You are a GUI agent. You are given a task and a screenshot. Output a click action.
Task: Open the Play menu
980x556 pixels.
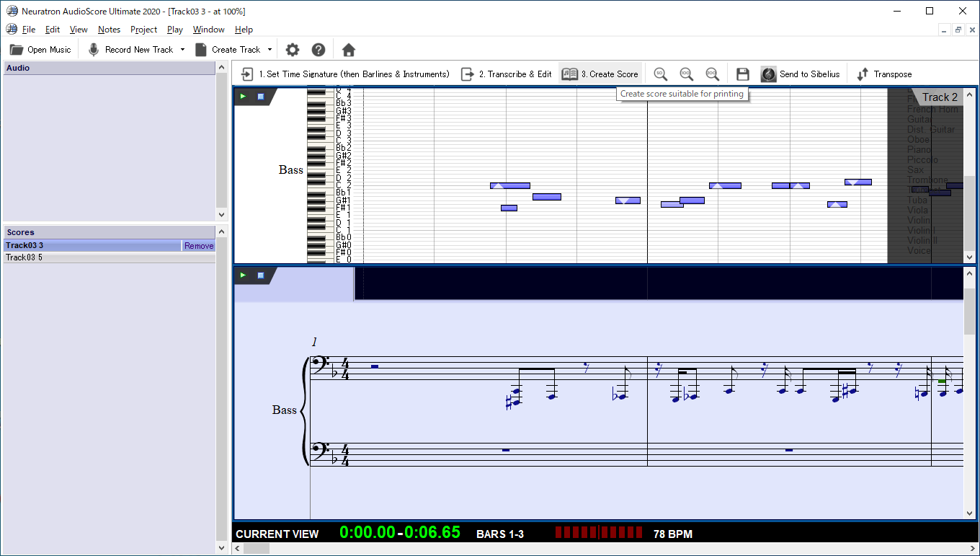point(174,30)
